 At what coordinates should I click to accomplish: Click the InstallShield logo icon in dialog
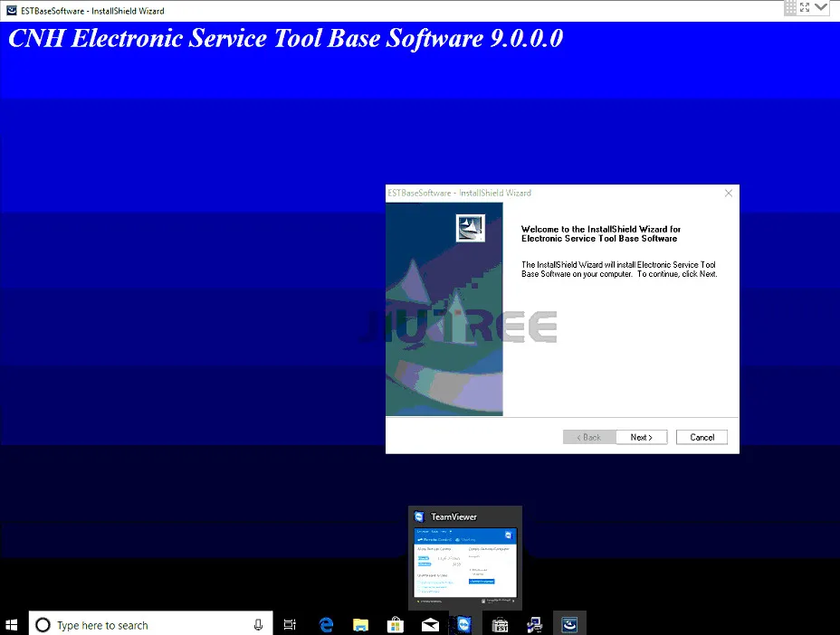[471, 228]
